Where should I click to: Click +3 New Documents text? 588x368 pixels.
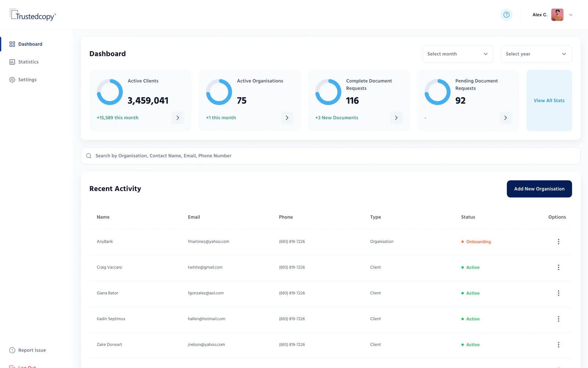337,118
